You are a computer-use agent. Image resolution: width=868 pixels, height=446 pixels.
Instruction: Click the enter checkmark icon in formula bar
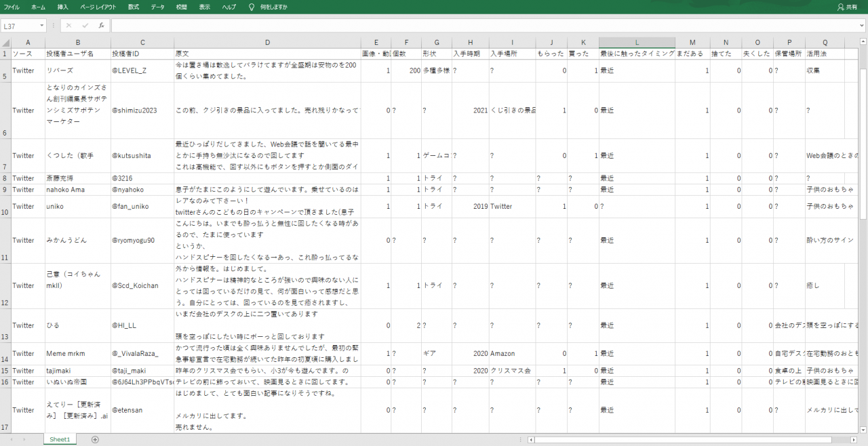tap(85, 26)
